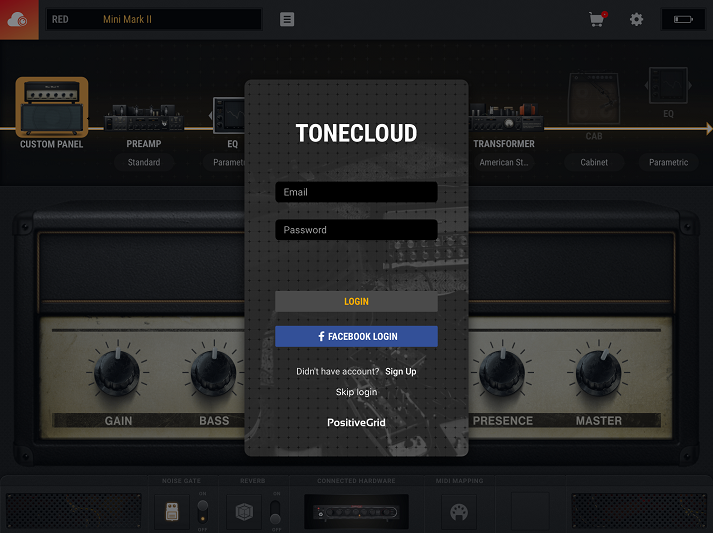Open the noise gate pedal icon
Image resolution: width=713 pixels, height=533 pixels.
(x=172, y=510)
